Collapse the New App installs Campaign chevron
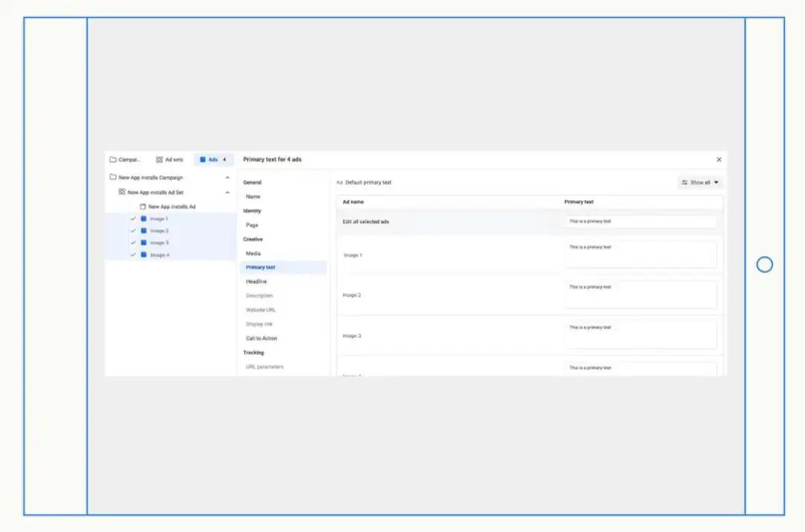Viewport: 805px width, 532px height. [227, 177]
